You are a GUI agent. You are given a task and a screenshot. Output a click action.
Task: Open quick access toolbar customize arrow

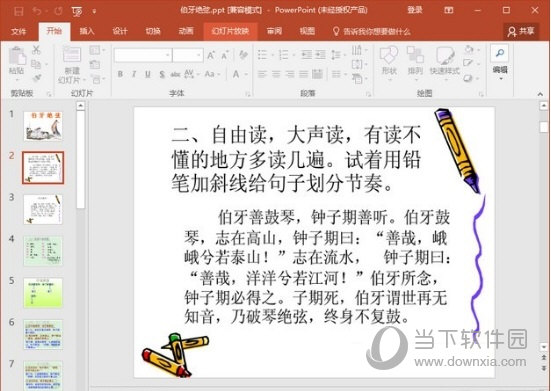[x=94, y=12]
